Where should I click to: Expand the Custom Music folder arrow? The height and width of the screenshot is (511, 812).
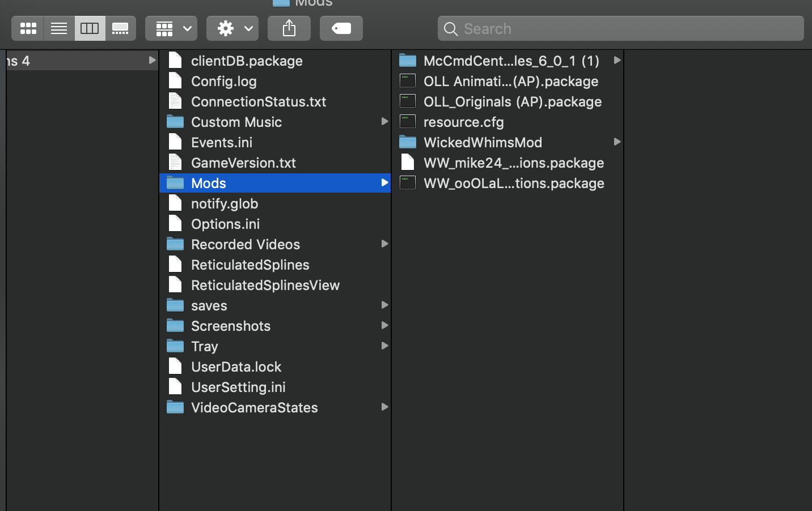click(x=385, y=121)
